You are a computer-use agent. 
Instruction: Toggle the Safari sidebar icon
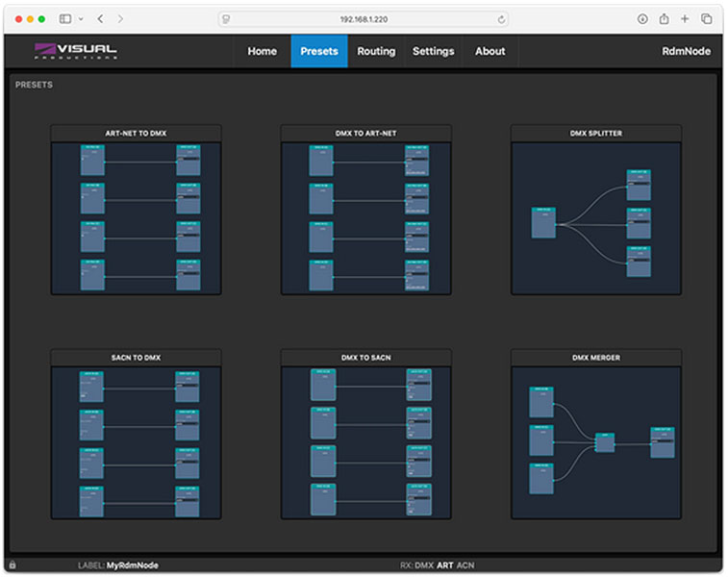[65, 19]
